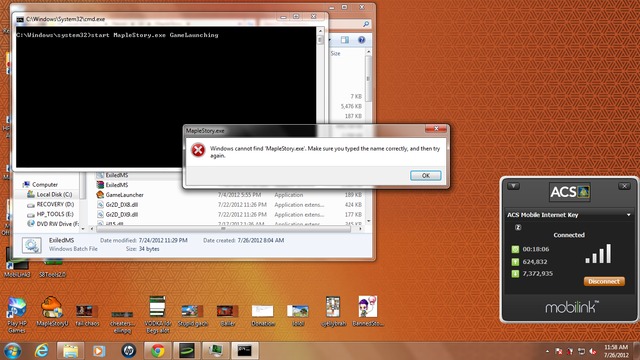The height and width of the screenshot is (360, 640).
Task: Click the upload icon beside 624,832
Action: (515, 262)
